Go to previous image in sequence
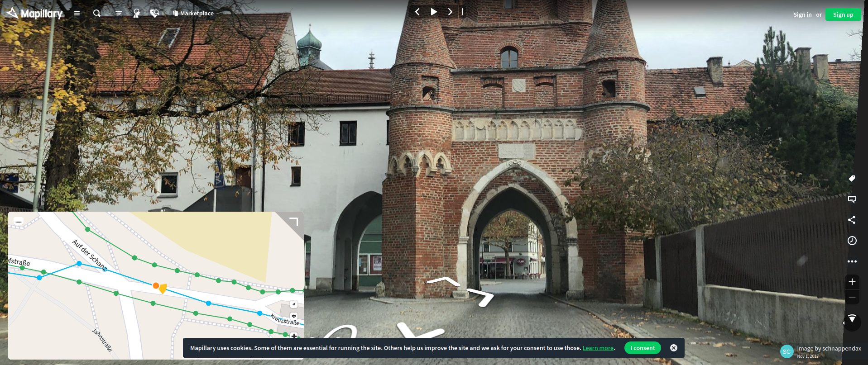 (417, 12)
